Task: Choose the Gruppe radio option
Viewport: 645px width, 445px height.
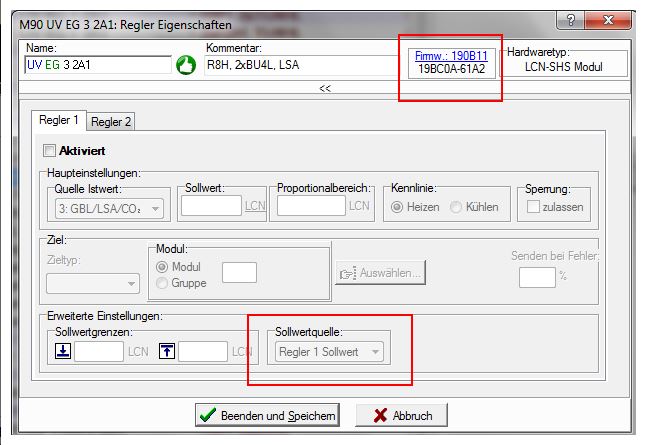Action: tap(164, 283)
